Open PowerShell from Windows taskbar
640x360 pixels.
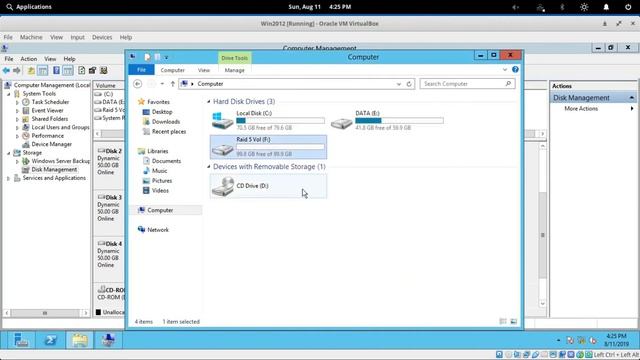(x=50, y=340)
